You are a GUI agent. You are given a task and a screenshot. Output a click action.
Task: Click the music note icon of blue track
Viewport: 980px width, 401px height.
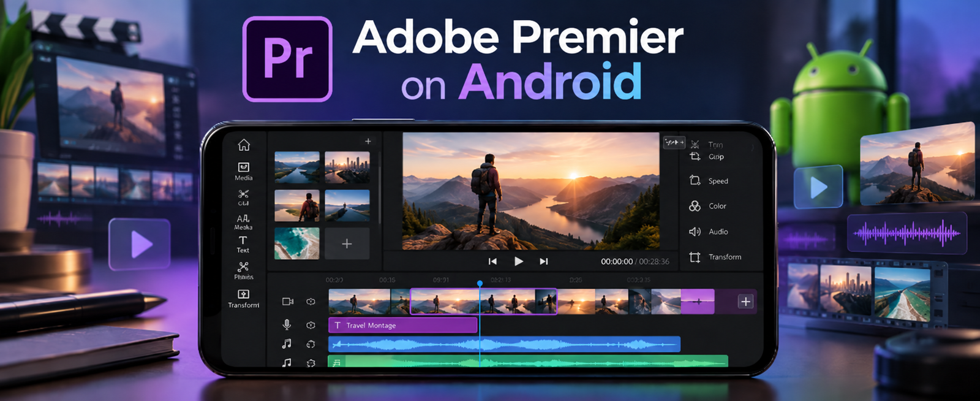click(287, 344)
